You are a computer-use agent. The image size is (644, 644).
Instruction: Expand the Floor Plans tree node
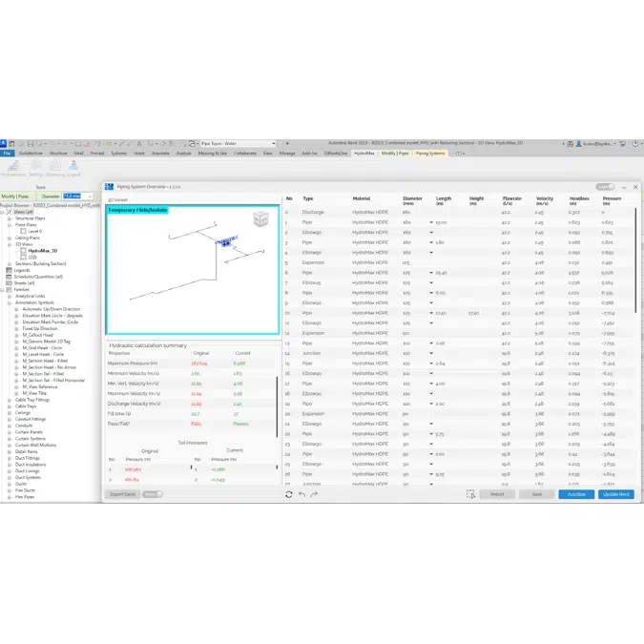click(x=11, y=224)
